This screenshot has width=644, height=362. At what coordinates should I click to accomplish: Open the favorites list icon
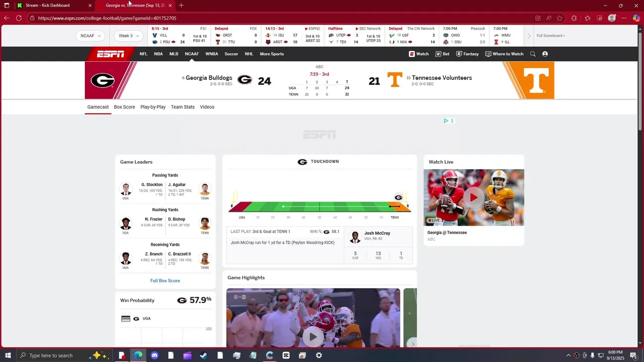tap(587, 18)
